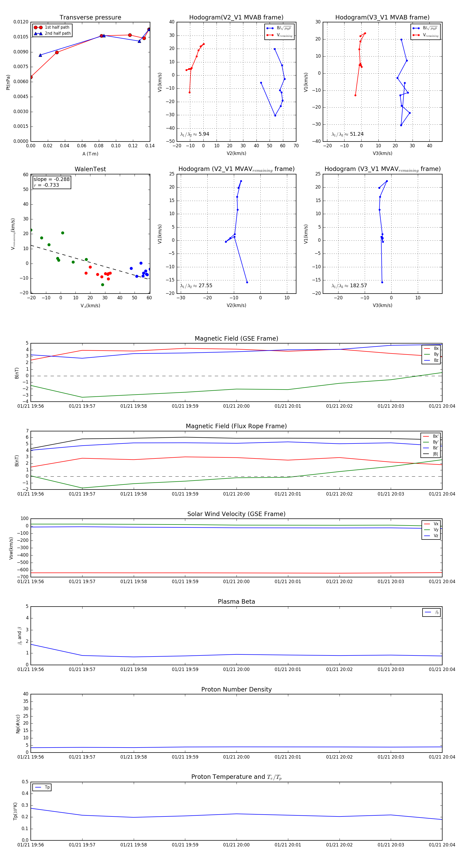This screenshot has width=473, height=868.
Task: Click the 'Vz' legend entry in velocity plot
Action: (431, 536)
